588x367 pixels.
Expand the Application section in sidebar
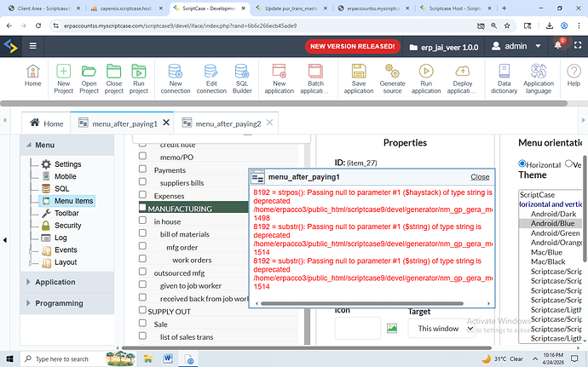coord(55,282)
